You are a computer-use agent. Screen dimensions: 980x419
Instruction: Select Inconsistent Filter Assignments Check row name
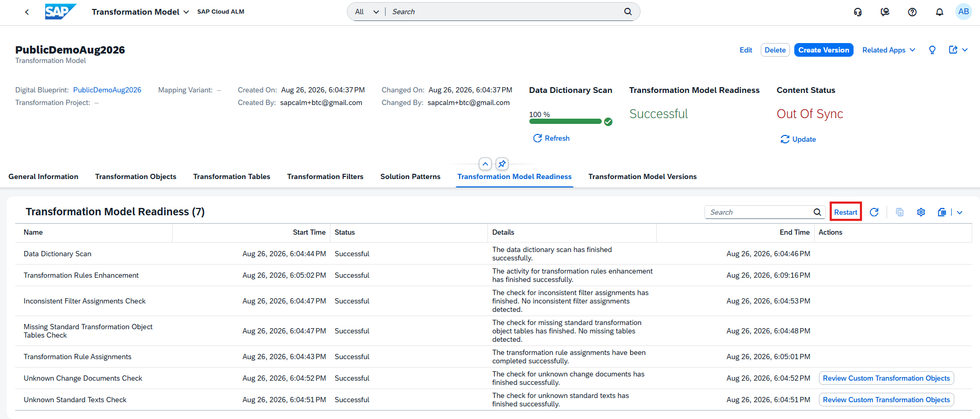click(x=84, y=301)
